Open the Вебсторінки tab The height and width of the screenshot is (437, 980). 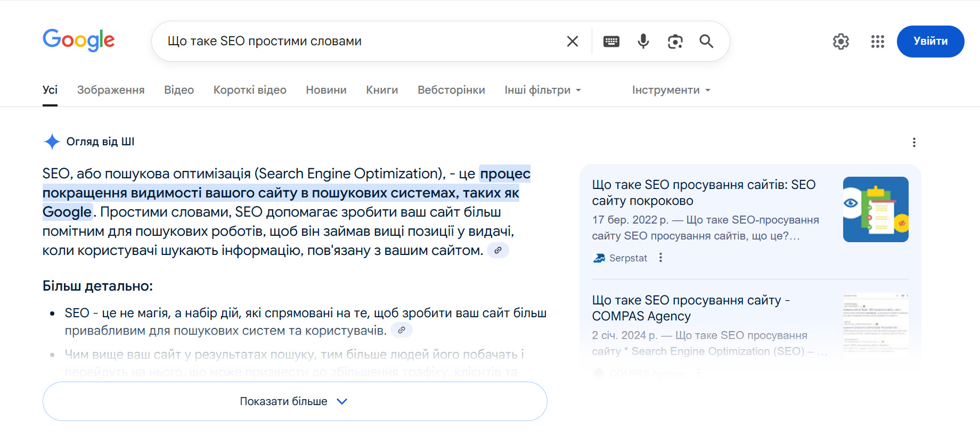pos(451,90)
